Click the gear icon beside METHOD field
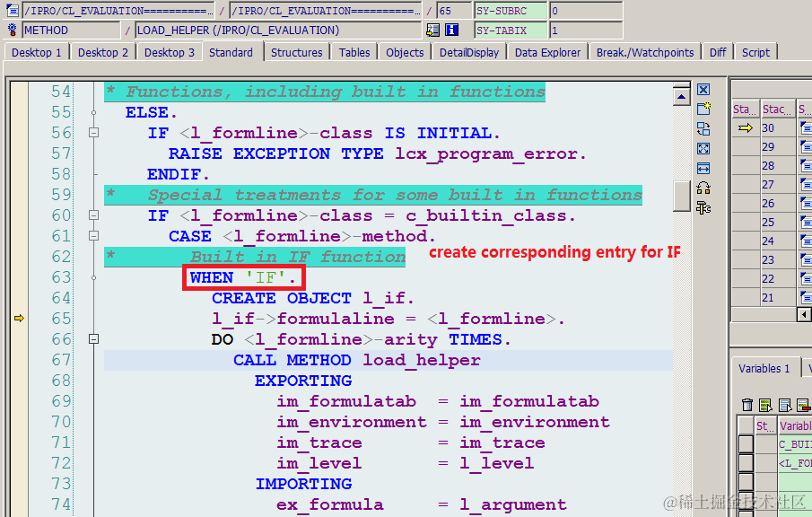The height and width of the screenshot is (517, 812). click(13, 30)
